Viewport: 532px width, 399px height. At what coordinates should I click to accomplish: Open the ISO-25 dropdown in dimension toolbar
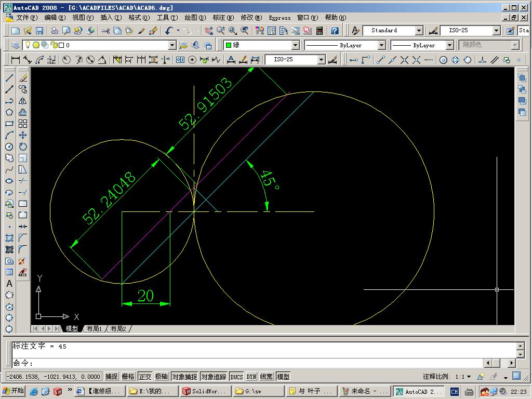[x=322, y=60]
